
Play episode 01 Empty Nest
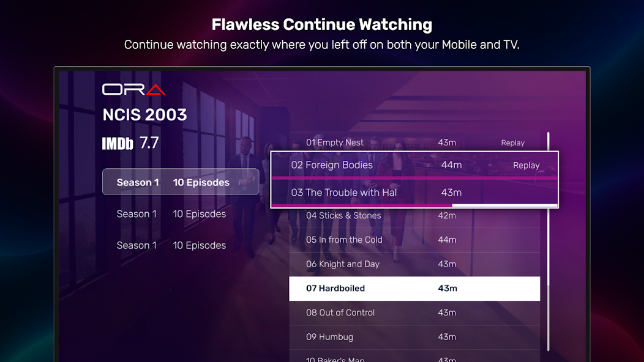[x=335, y=142]
